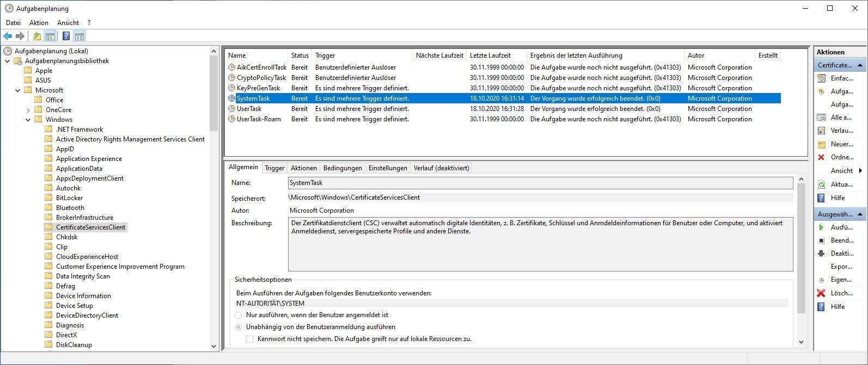Expand the OneCore folder in the tree
This screenshot has width=868, height=365.
[28, 110]
